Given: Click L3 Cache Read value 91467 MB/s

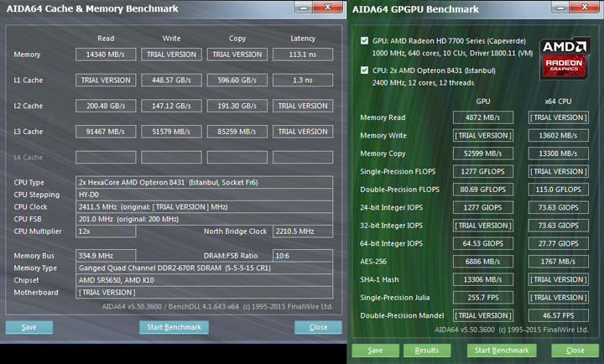Looking at the screenshot, I should pyautogui.click(x=106, y=132).
